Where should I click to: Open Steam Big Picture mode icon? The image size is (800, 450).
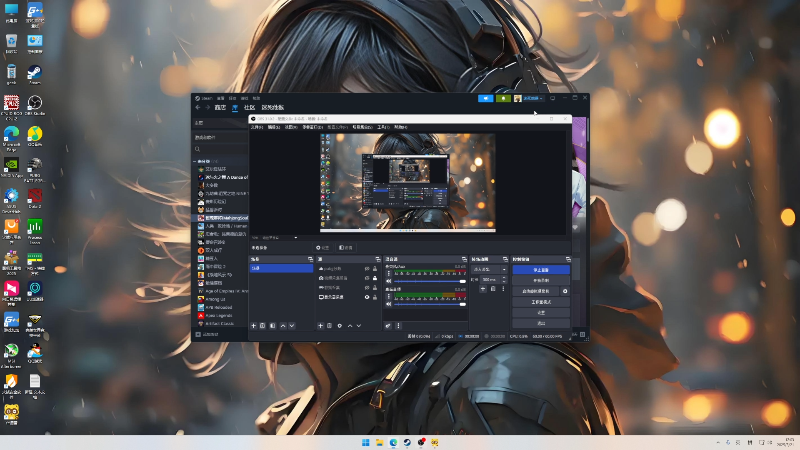(553, 98)
